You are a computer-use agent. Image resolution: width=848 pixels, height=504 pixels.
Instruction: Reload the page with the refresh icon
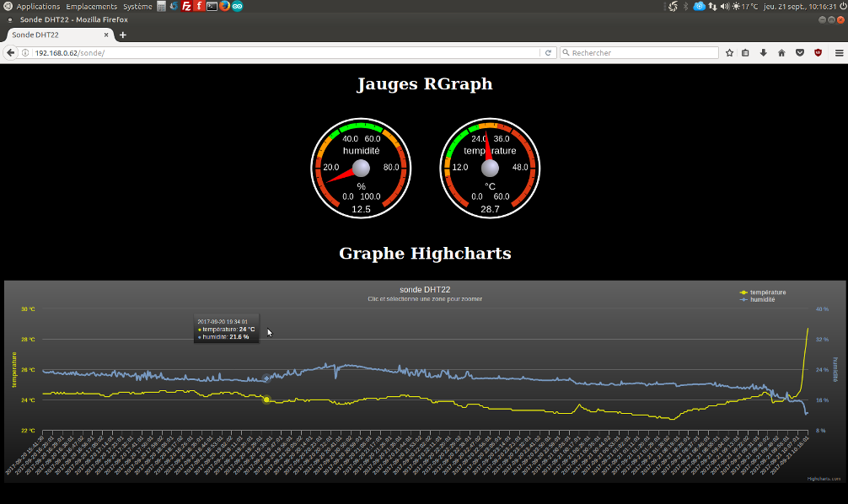(x=548, y=52)
